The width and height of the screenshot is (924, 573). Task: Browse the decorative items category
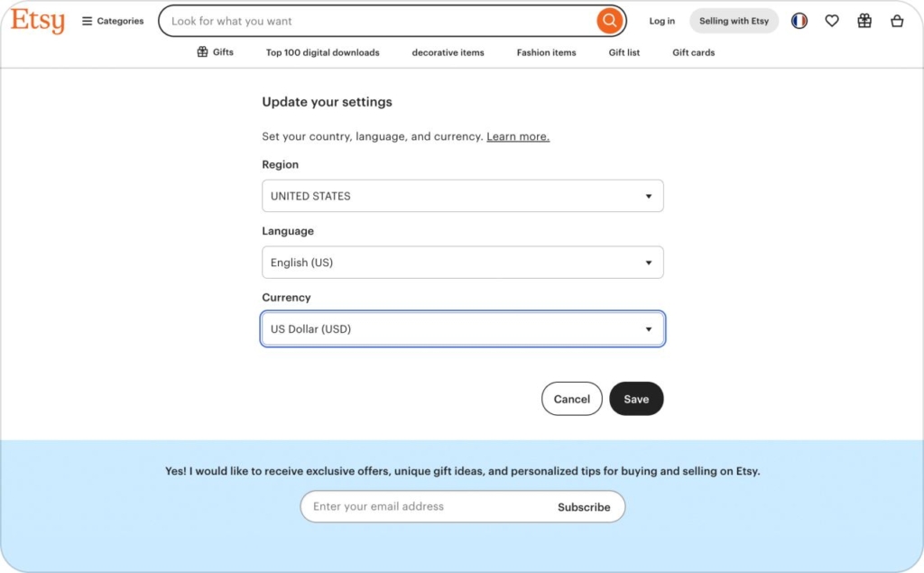pyautogui.click(x=448, y=52)
